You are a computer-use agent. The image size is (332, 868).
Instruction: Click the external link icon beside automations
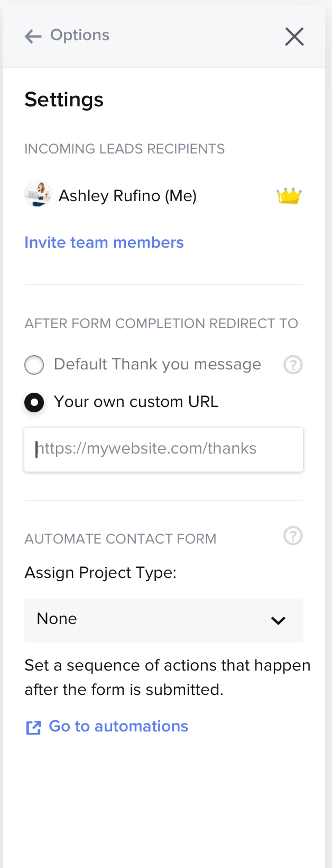tap(33, 728)
